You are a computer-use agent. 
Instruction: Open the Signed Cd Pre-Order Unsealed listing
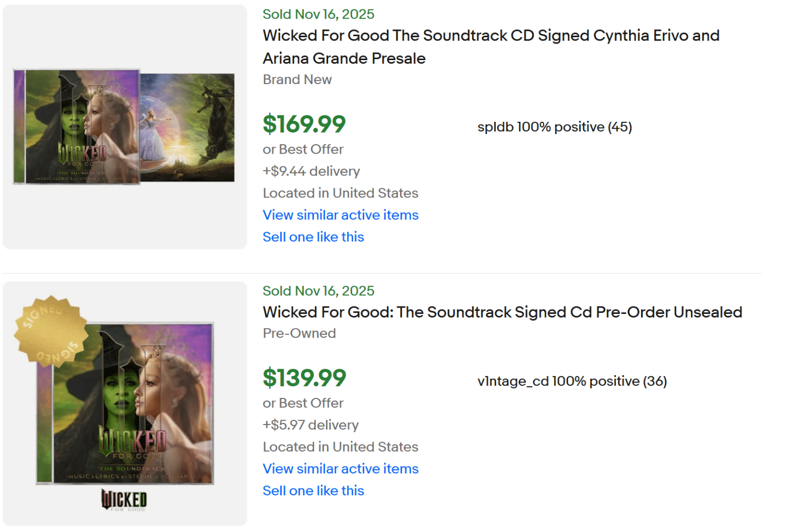(x=502, y=312)
